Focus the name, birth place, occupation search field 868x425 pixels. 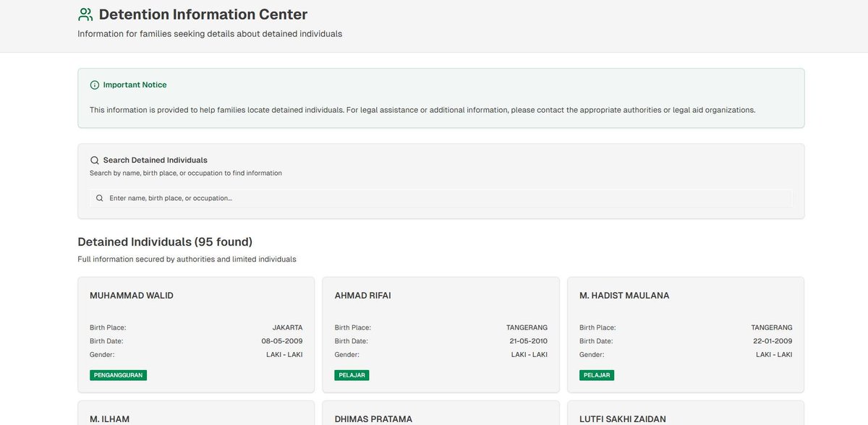click(441, 198)
